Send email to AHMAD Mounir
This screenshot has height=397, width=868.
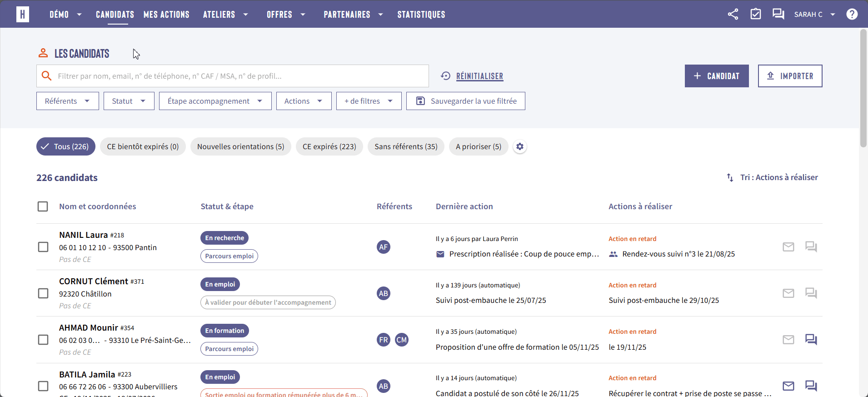pos(788,340)
